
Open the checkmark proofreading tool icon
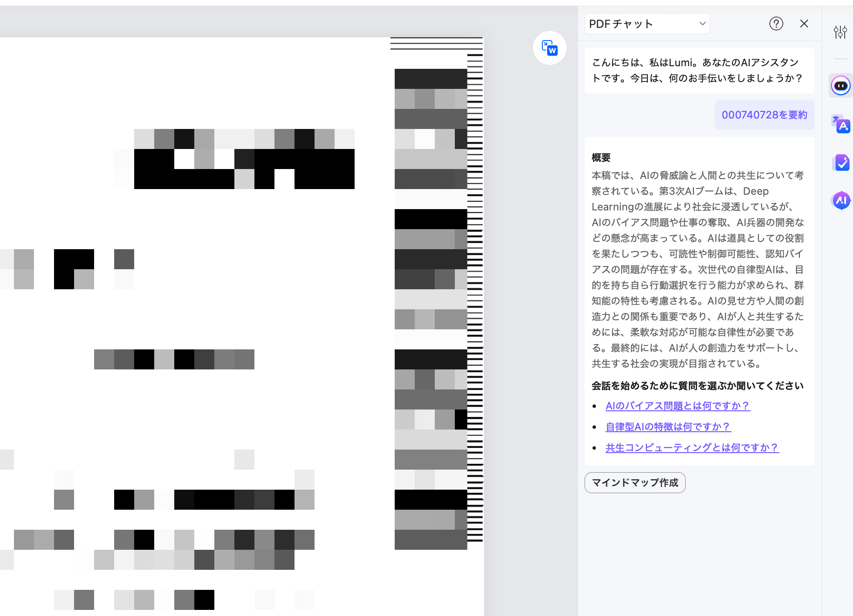point(841,163)
